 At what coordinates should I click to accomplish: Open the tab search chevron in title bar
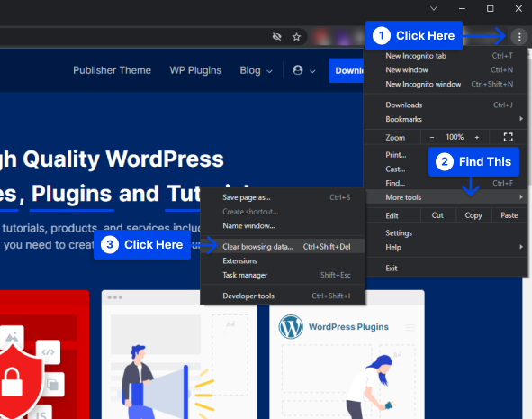[434, 8]
